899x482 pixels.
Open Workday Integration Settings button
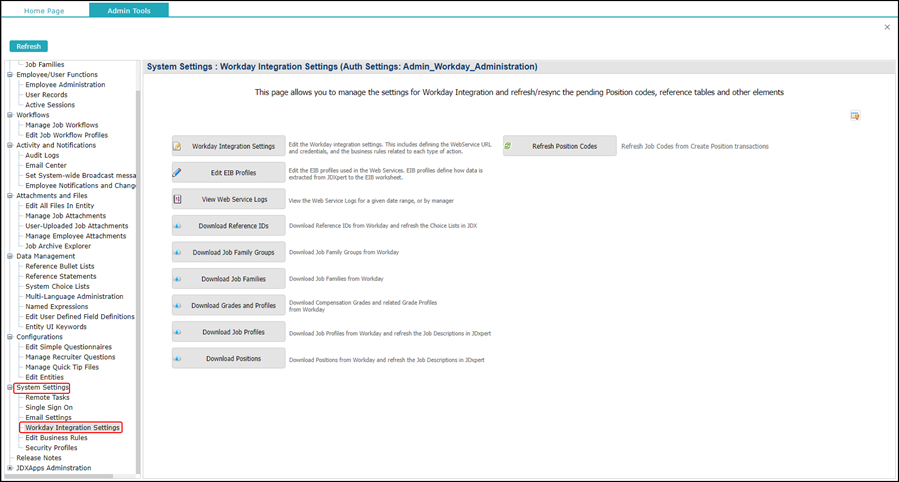point(229,146)
